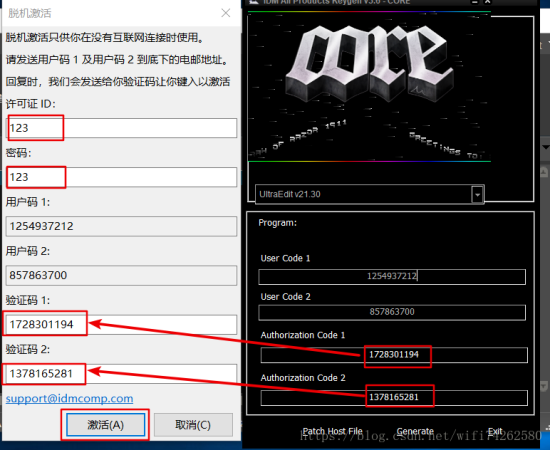550x450 pixels.
Task: Click the keygen User Code 1 field
Action: [392, 276]
